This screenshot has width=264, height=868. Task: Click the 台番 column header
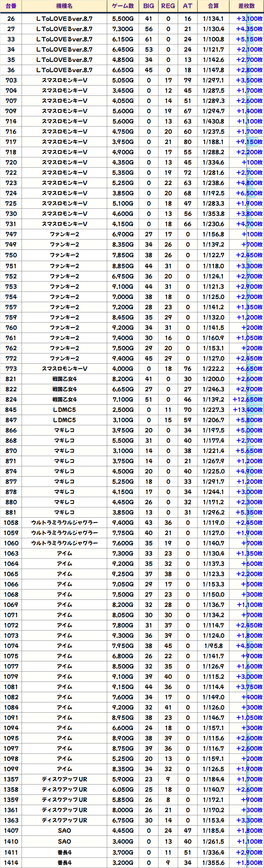11,6
